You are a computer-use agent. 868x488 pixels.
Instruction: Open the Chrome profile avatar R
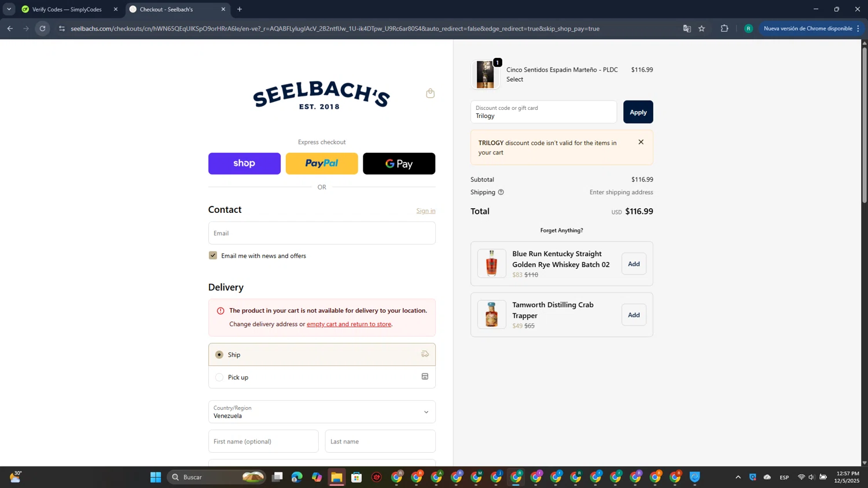click(x=748, y=28)
